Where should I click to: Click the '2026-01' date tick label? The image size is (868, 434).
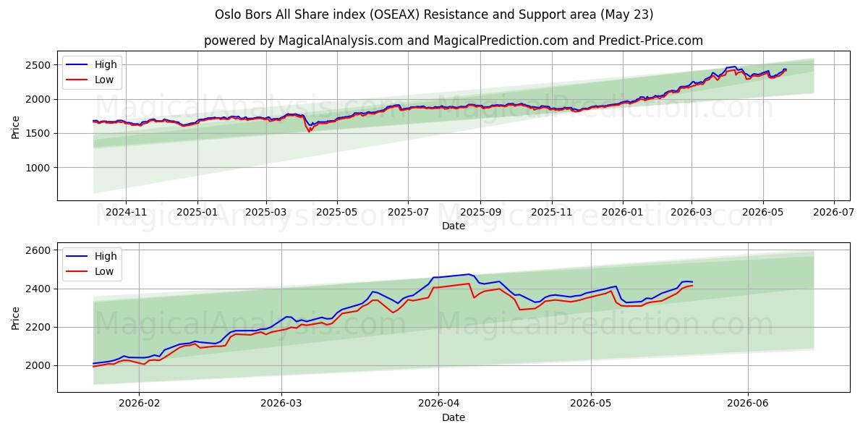pos(622,213)
